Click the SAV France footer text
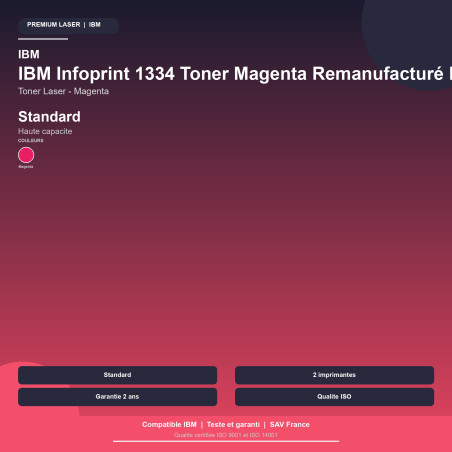Viewport: 452px width, 452px height. [290, 425]
